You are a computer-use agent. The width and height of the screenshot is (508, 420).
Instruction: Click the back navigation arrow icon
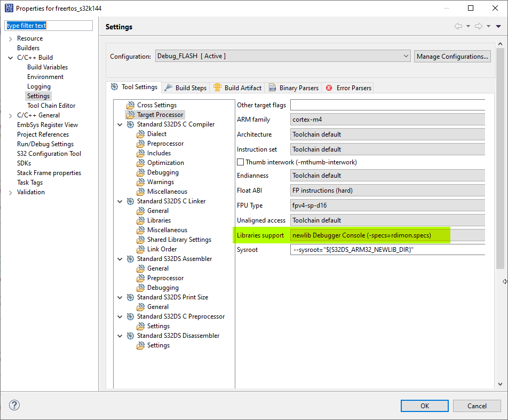(x=458, y=26)
